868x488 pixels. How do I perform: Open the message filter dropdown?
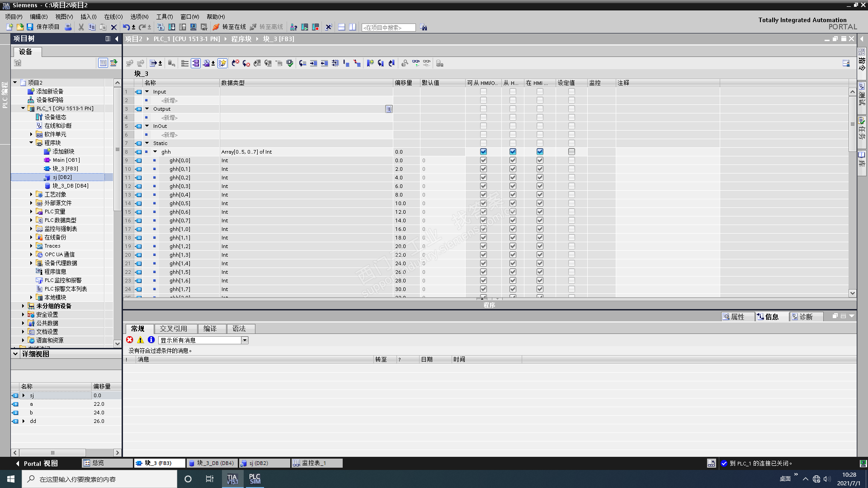pos(245,340)
